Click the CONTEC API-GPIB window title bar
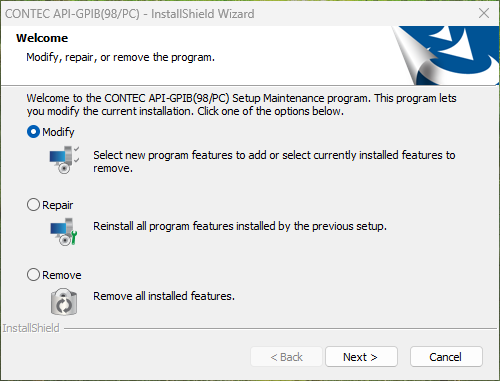This screenshot has width=500, height=381. [x=233, y=14]
